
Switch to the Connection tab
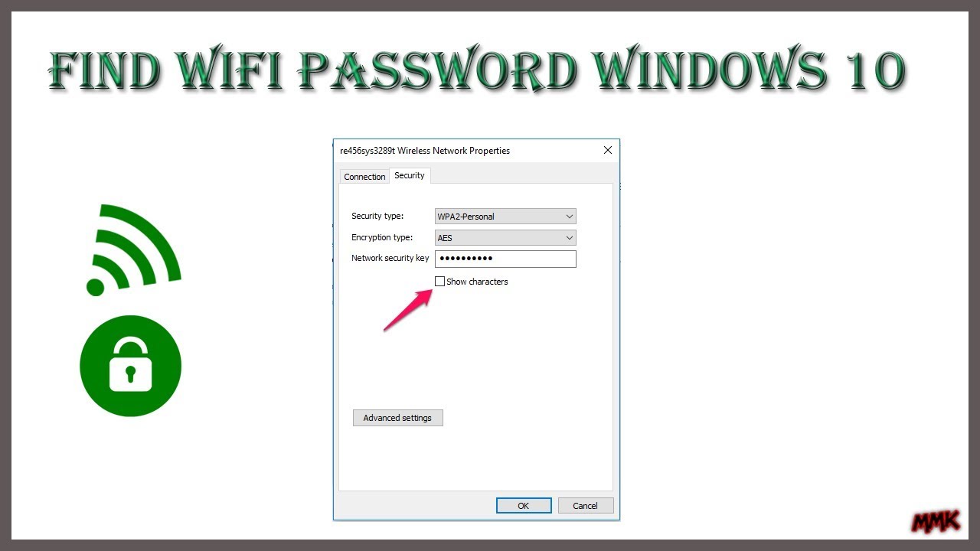pyautogui.click(x=364, y=177)
